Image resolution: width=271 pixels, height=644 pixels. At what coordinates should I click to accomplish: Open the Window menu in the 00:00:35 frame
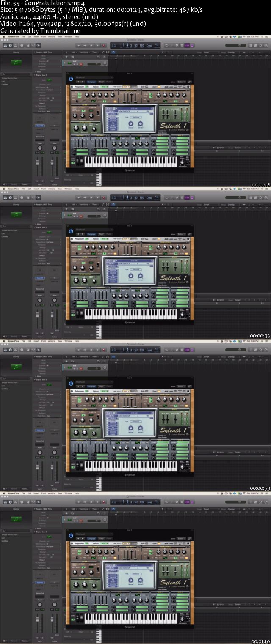[x=68, y=189]
